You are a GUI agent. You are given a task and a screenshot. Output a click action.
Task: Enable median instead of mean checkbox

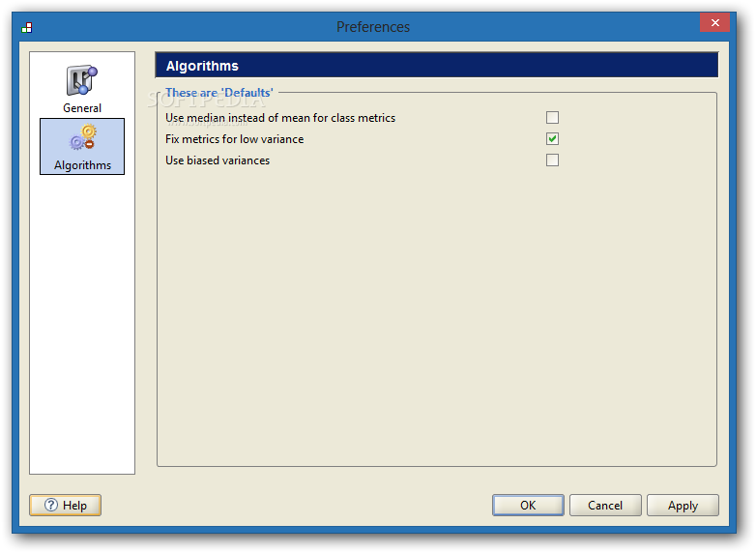click(x=552, y=118)
